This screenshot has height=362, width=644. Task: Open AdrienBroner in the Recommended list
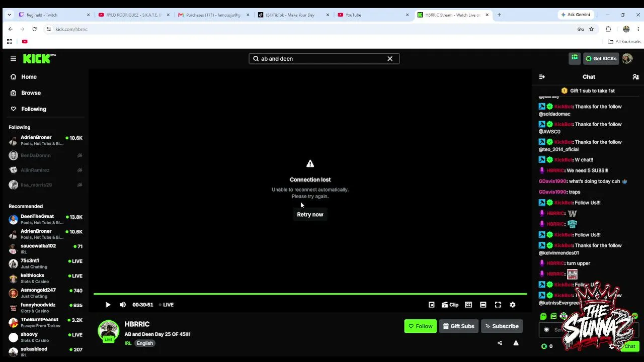(45, 234)
